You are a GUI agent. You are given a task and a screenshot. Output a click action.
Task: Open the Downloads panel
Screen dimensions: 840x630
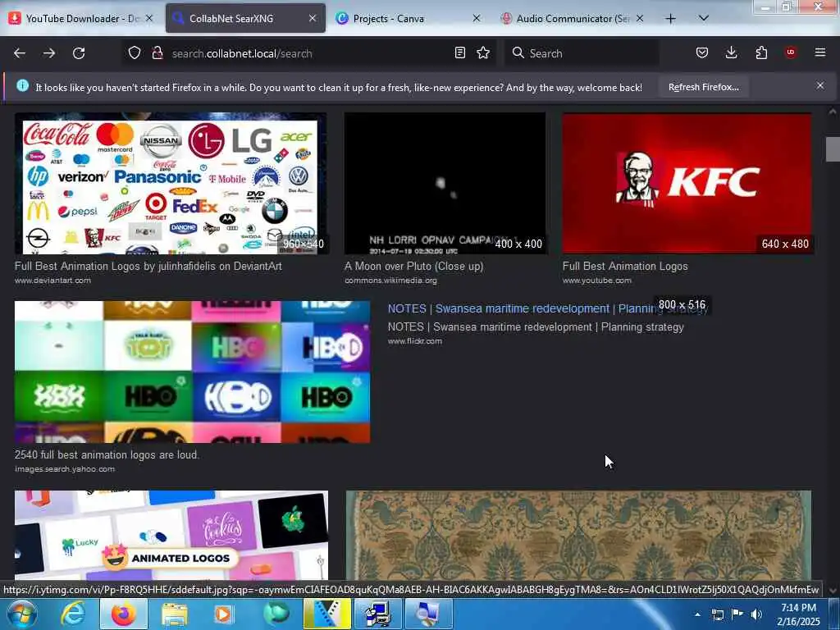[x=731, y=52]
